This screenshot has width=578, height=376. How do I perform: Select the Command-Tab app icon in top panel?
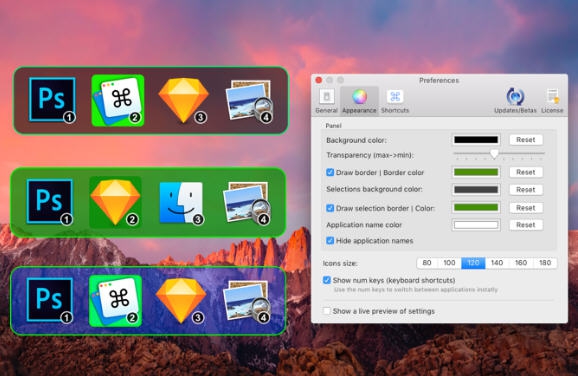118,100
